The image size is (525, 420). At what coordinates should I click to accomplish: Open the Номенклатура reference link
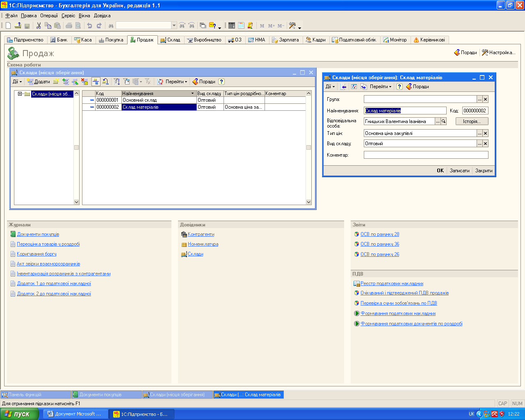point(203,244)
